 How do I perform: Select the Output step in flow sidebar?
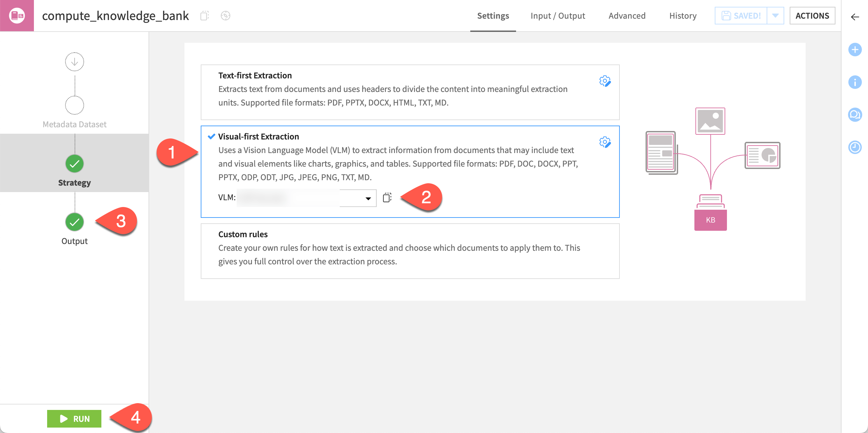tap(74, 222)
